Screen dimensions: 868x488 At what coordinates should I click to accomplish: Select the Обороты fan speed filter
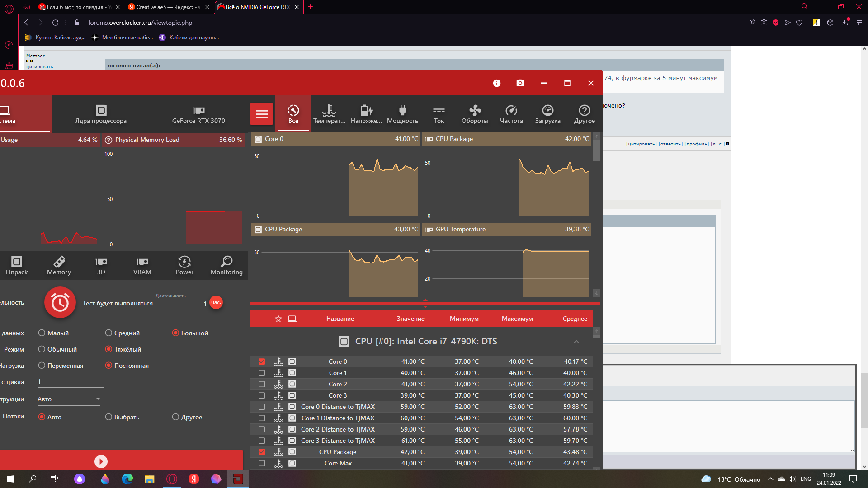[x=475, y=114]
